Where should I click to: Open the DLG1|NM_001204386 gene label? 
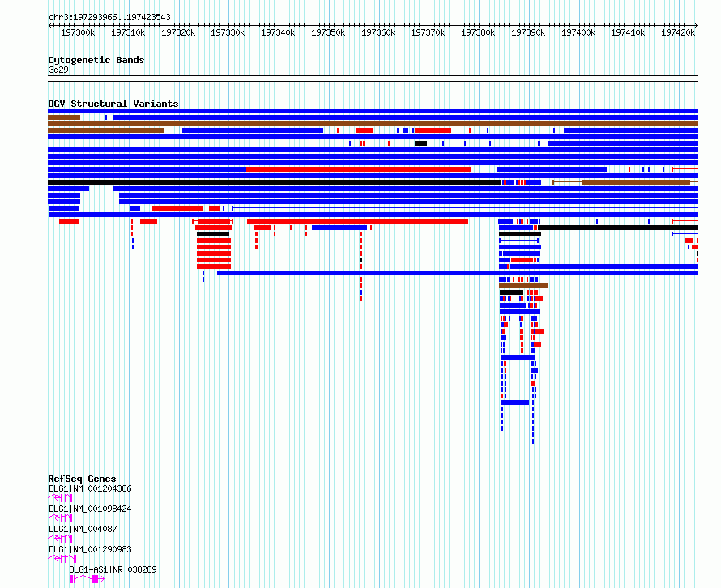click(90, 488)
